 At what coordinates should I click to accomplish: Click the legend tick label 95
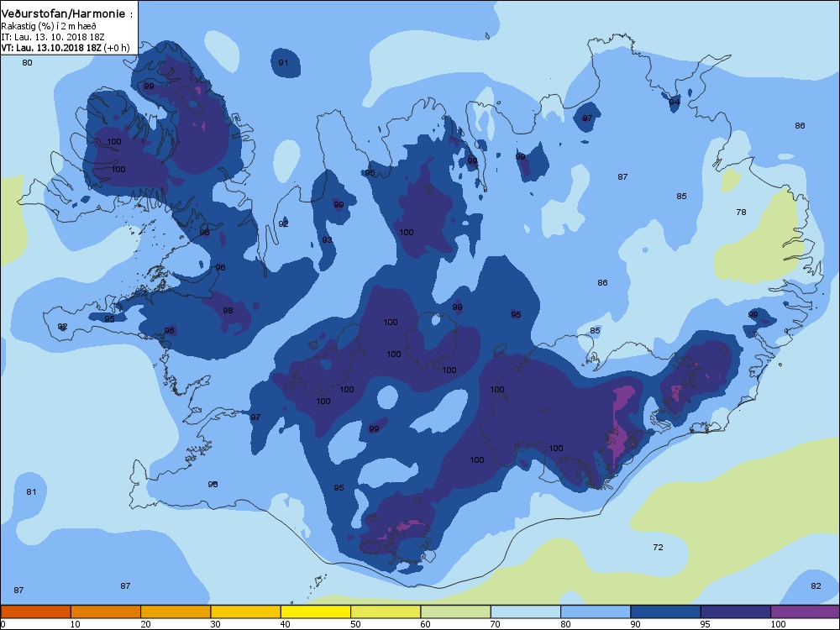[x=706, y=624]
